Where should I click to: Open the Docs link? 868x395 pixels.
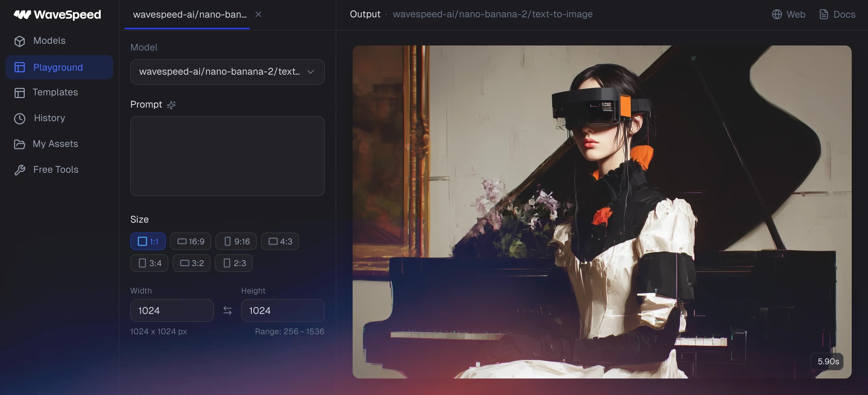(x=837, y=14)
